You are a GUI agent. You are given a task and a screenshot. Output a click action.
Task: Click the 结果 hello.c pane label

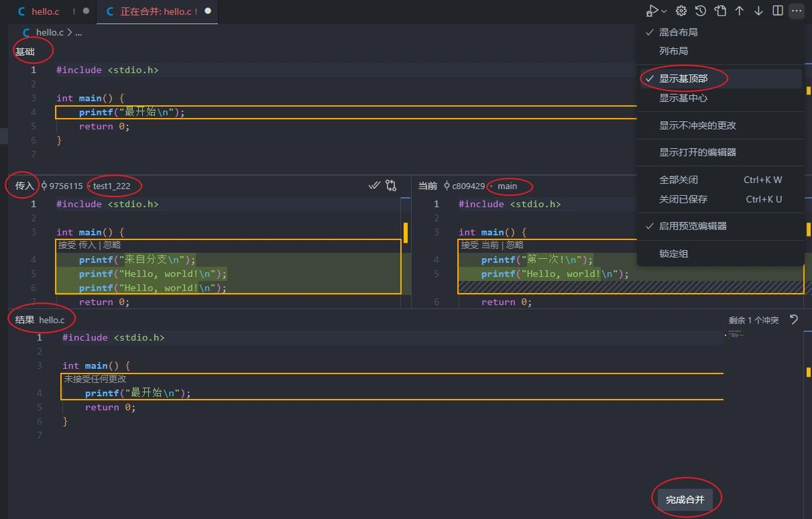click(40, 320)
